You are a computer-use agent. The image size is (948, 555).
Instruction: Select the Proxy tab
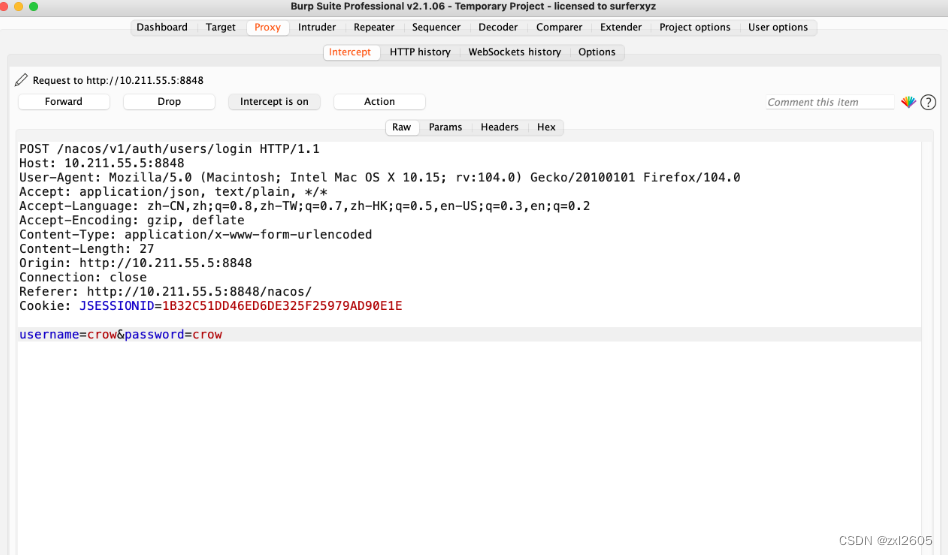267,27
